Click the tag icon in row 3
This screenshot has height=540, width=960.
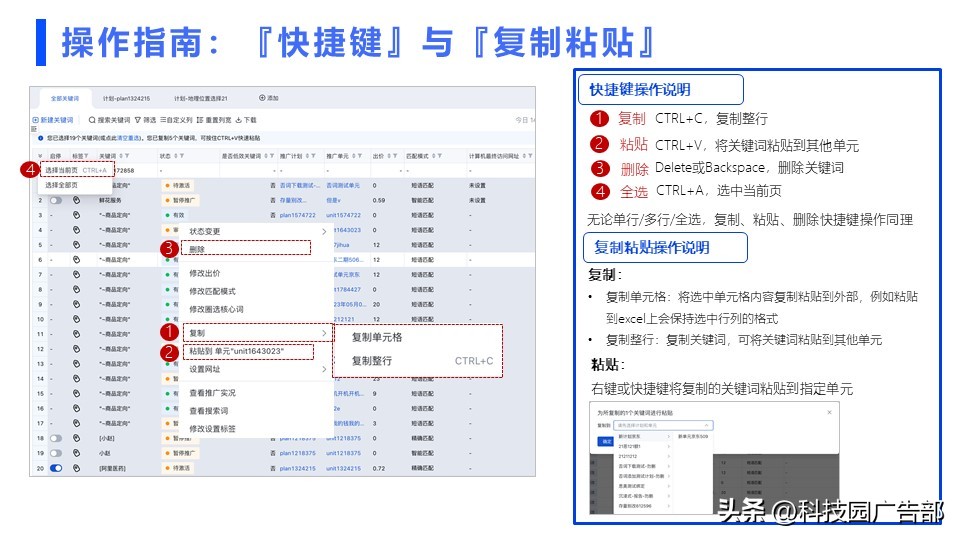click(x=77, y=215)
